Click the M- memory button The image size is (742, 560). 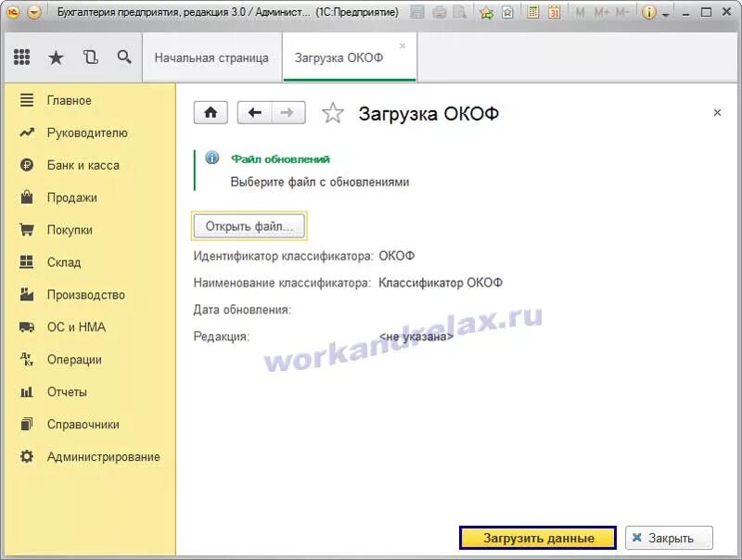621,12
